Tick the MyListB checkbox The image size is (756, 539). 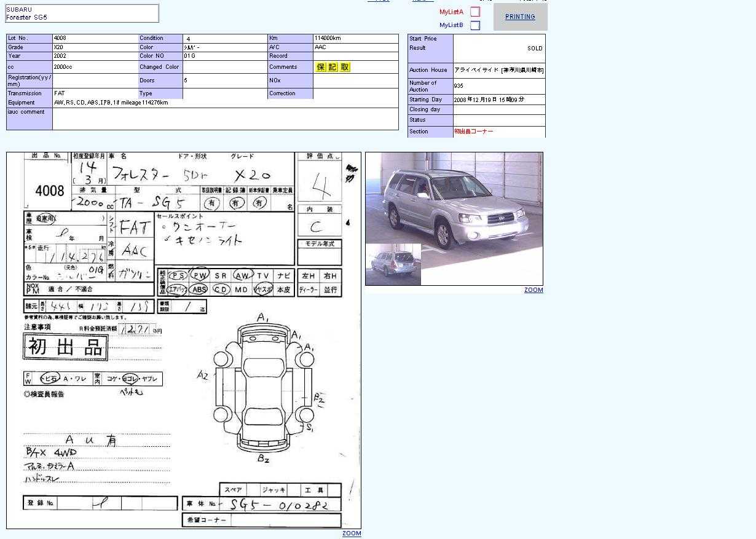pyautogui.click(x=475, y=25)
